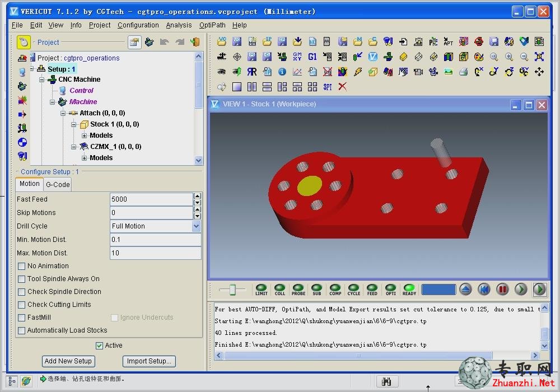
Task: Collapse the CNC Machine tree node
Action: (x=42, y=80)
